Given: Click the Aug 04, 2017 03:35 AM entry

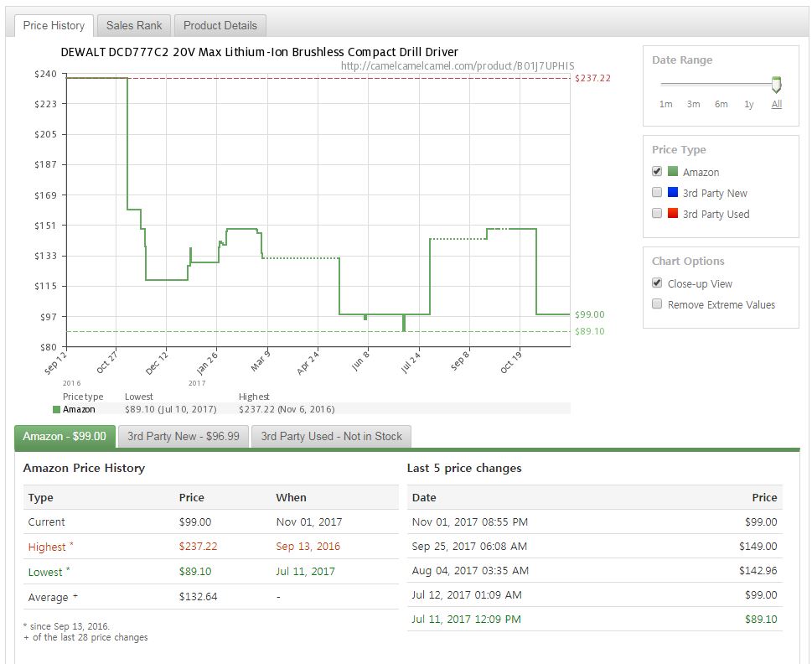Looking at the screenshot, I should pos(470,570).
